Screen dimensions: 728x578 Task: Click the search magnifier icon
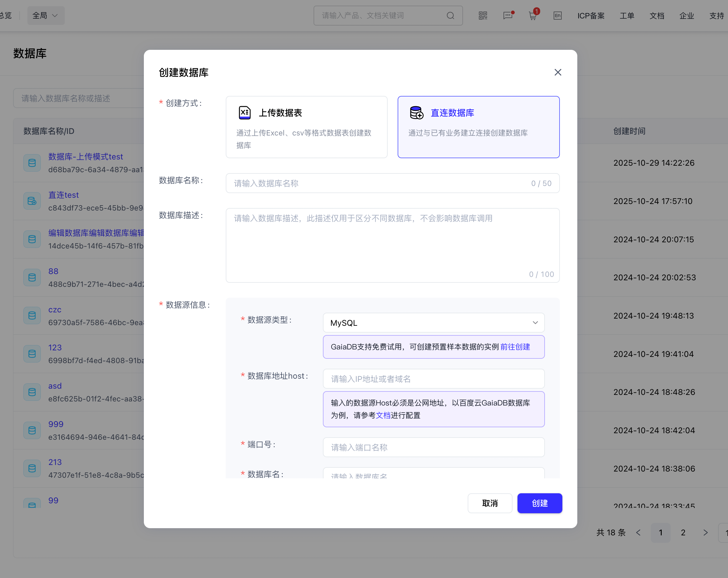click(x=451, y=16)
